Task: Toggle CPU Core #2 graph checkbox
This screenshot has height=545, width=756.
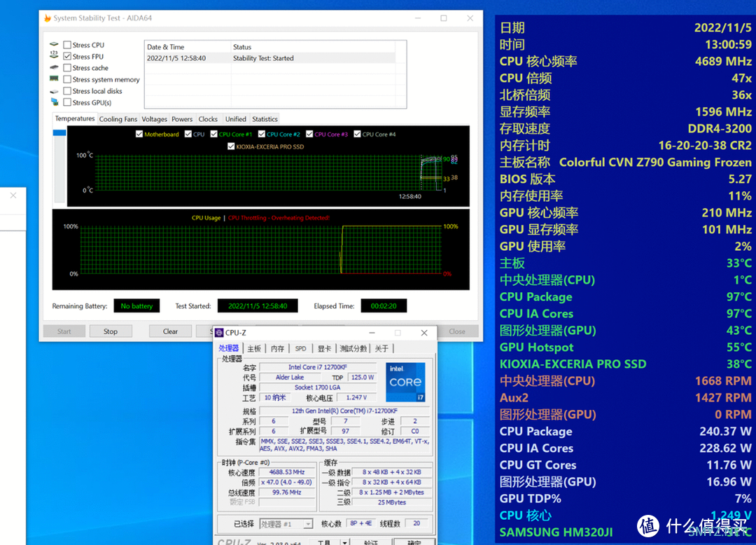Action: pyautogui.click(x=262, y=134)
